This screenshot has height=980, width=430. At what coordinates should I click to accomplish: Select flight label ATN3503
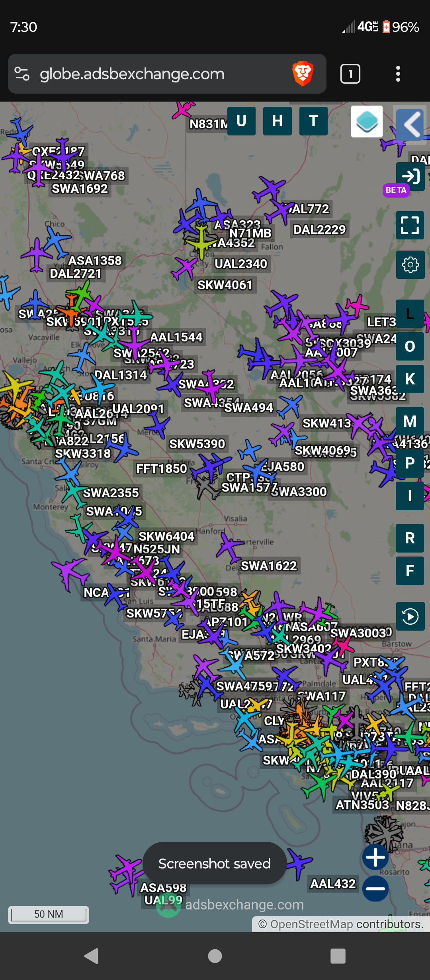click(362, 805)
